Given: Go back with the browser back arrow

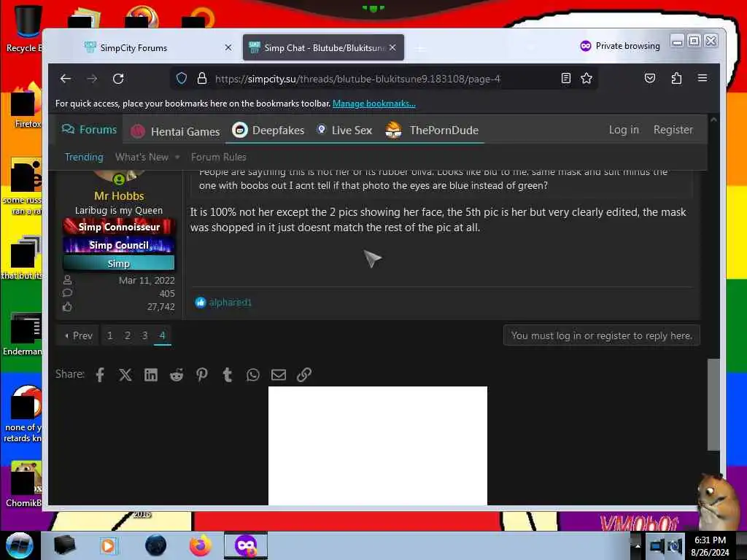Looking at the screenshot, I should pos(66,79).
